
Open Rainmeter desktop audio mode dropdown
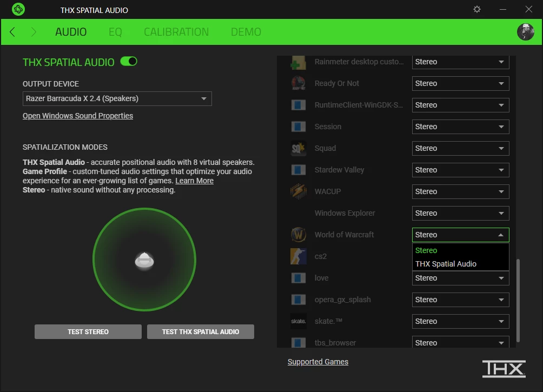461,62
